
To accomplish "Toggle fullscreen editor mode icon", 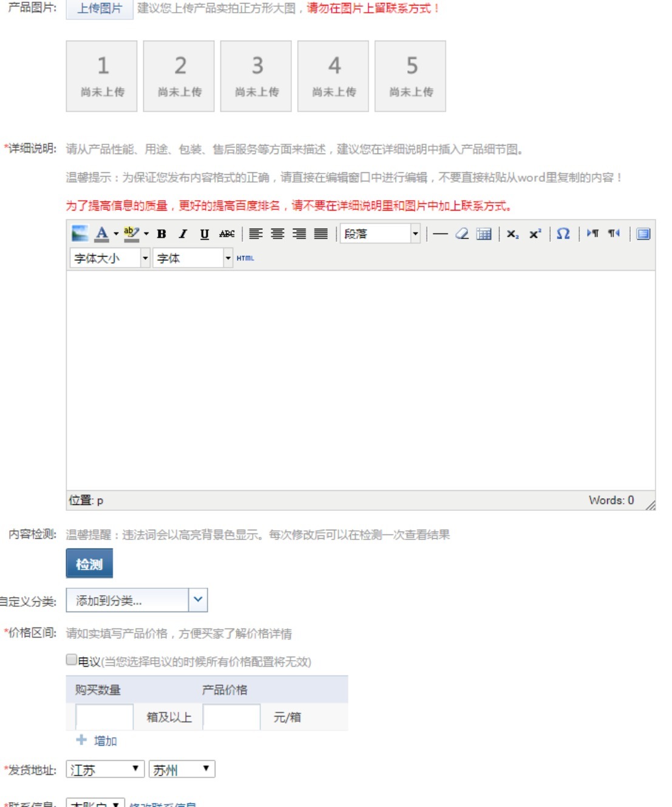I will (x=643, y=234).
